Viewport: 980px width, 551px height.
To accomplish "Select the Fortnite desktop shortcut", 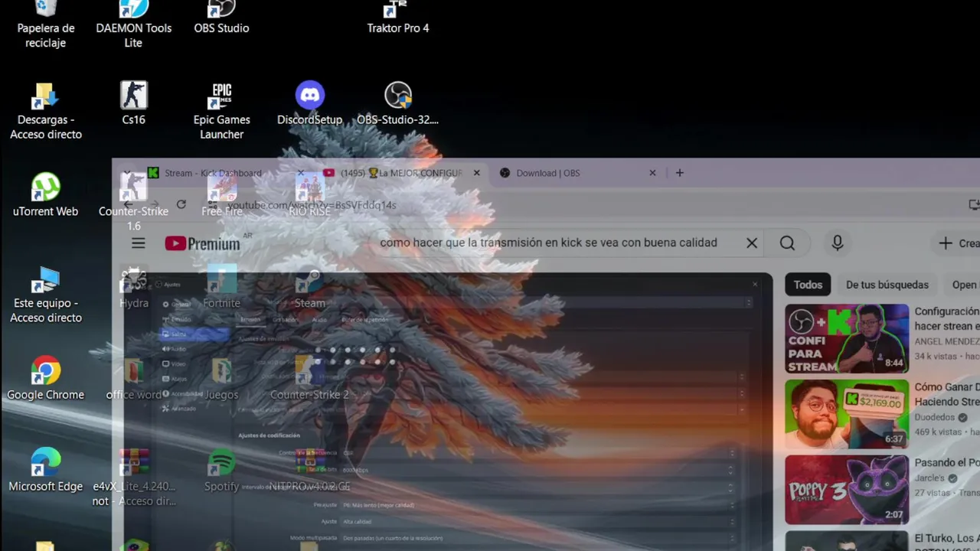I will 221,286.
